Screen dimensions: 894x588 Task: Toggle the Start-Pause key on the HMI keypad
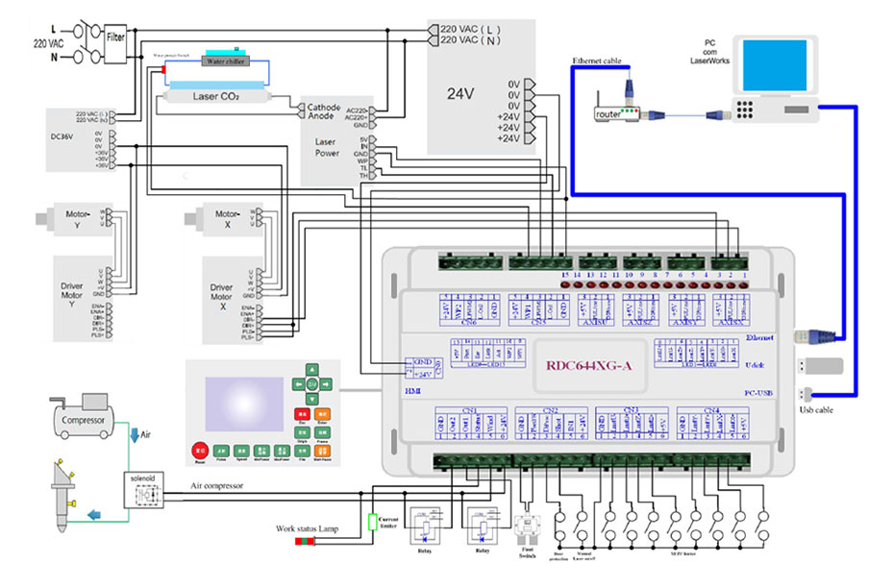click(x=321, y=452)
